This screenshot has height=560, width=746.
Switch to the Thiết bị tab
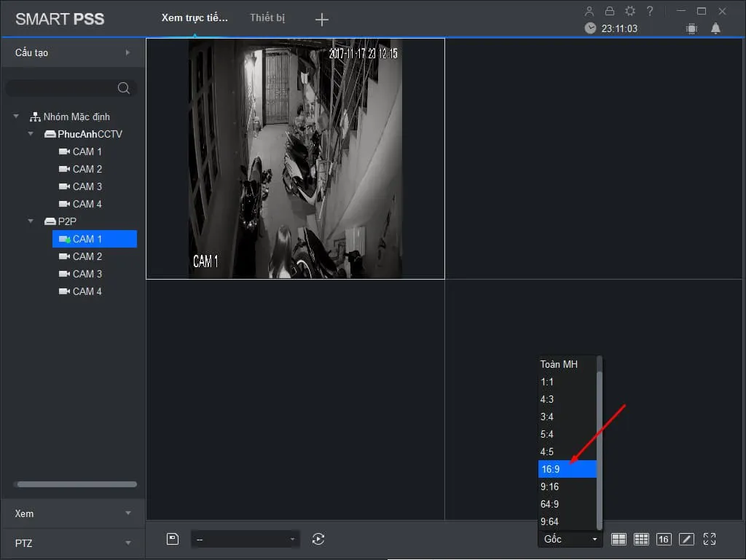point(267,18)
